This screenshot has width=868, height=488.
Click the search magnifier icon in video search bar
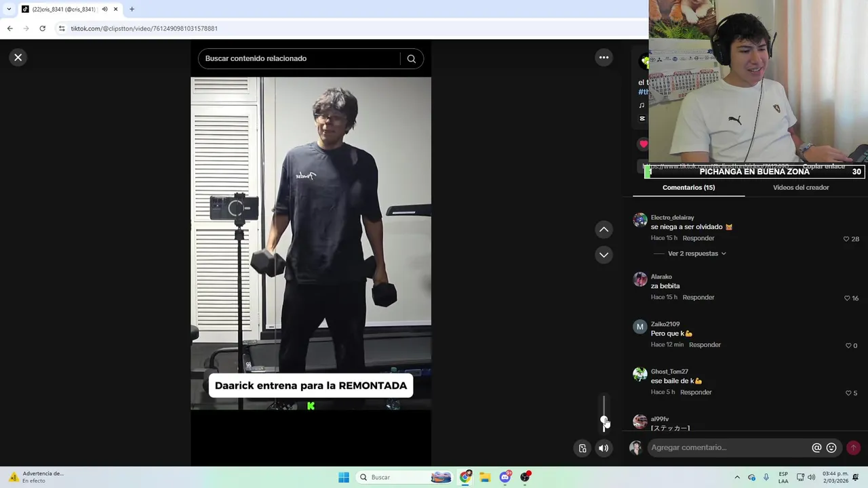411,58
